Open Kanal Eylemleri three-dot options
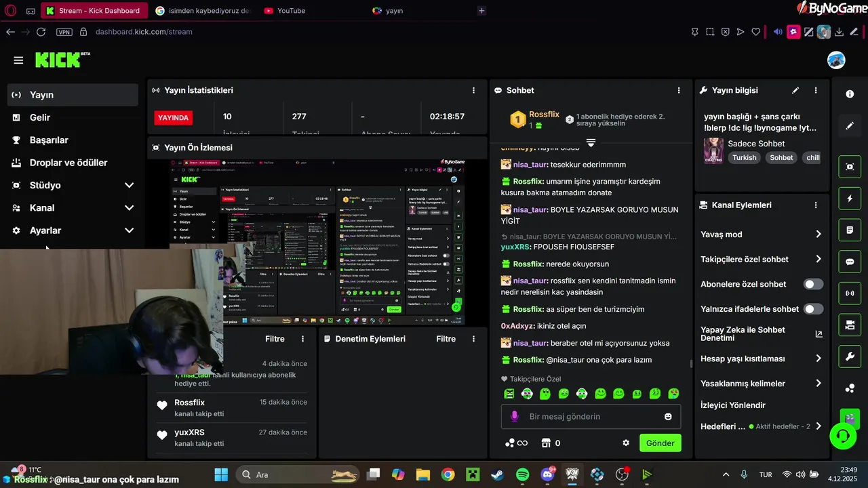The height and width of the screenshot is (488, 868). pyautogui.click(x=816, y=205)
